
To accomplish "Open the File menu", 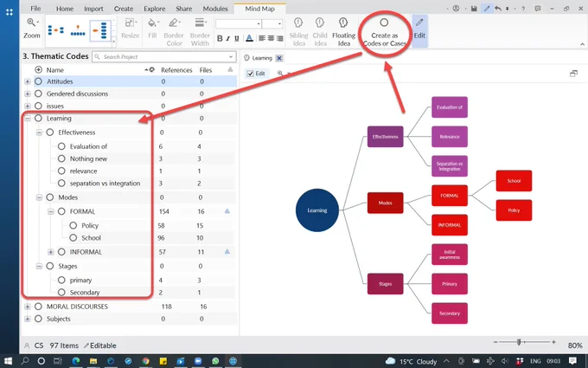I will [35, 9].
